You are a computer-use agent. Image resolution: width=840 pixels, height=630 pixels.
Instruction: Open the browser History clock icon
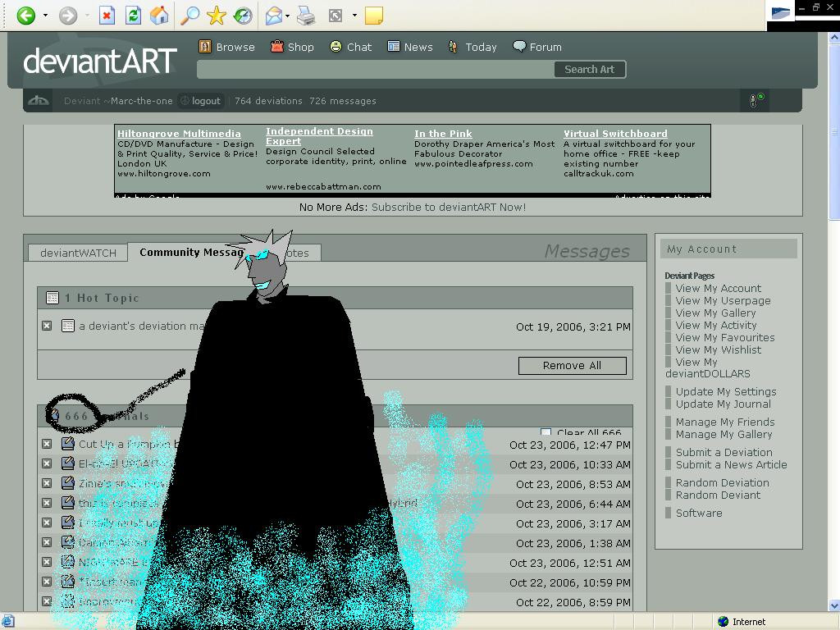[243, 16]
